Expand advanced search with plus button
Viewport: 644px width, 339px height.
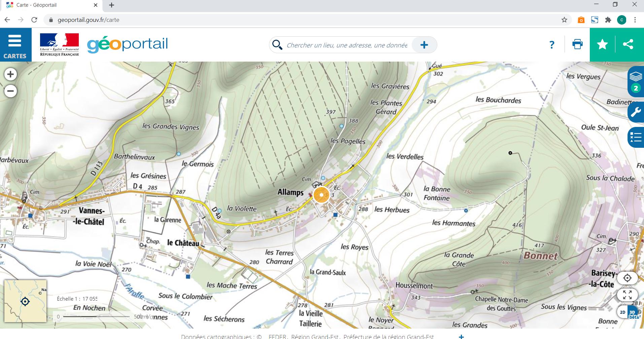click(424, 45)
